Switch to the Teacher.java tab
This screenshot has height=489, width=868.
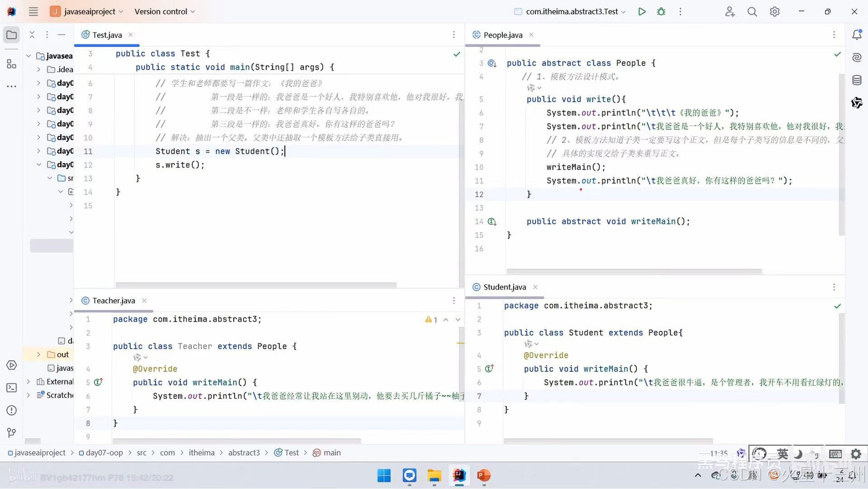(x=113, y=300)
